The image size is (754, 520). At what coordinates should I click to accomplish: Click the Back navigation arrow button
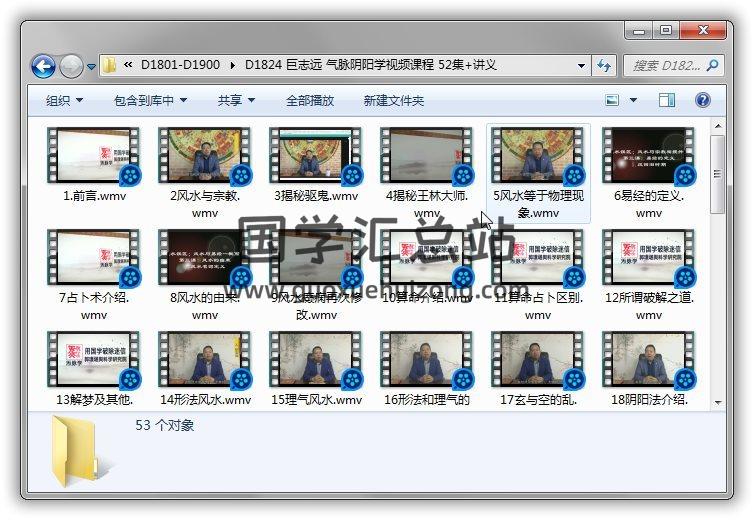click(43, 66)
